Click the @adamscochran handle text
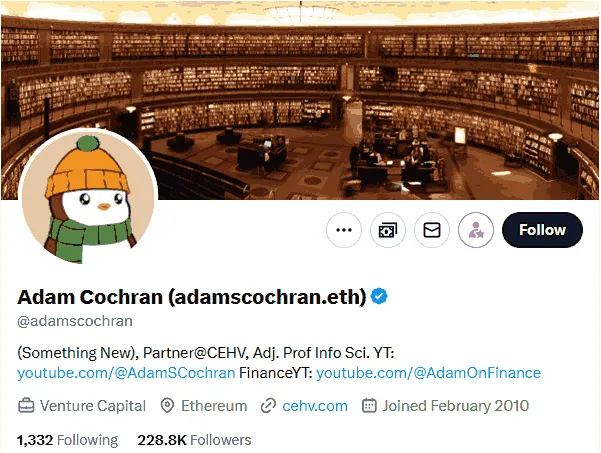This screenshot has width=601, height=453. click(x=75, y=321)
